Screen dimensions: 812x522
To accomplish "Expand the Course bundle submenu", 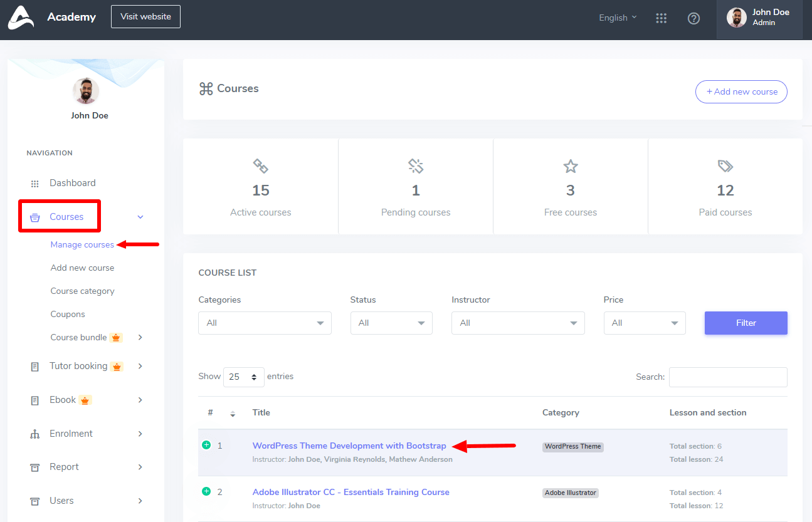I will [140, 337].
